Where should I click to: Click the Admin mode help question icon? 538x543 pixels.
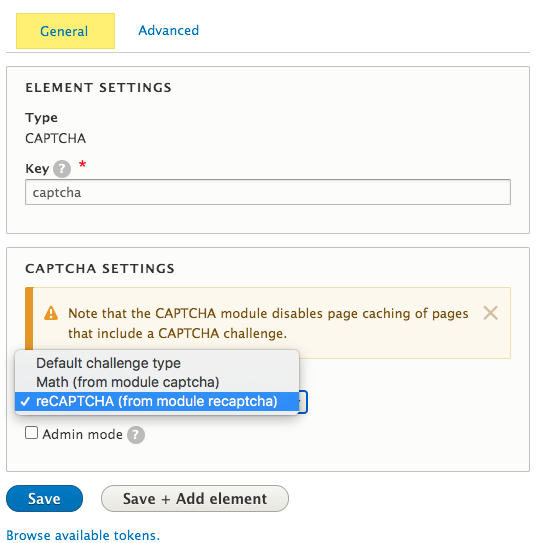(136, 435)
